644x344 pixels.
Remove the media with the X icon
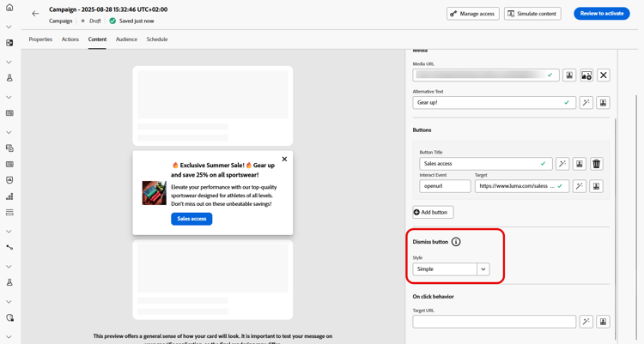coord(604,75)
